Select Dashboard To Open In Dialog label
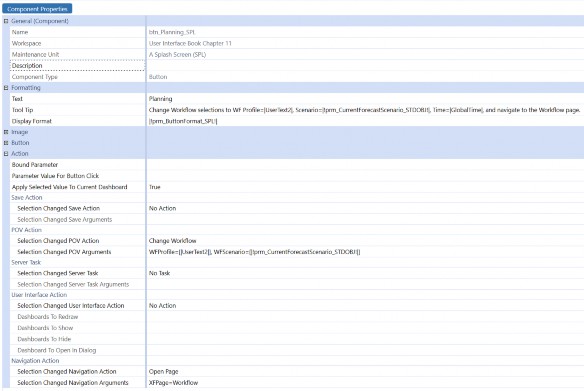Image resolution: width=584 pixels, height=391 pixels. tap(57, 350)
